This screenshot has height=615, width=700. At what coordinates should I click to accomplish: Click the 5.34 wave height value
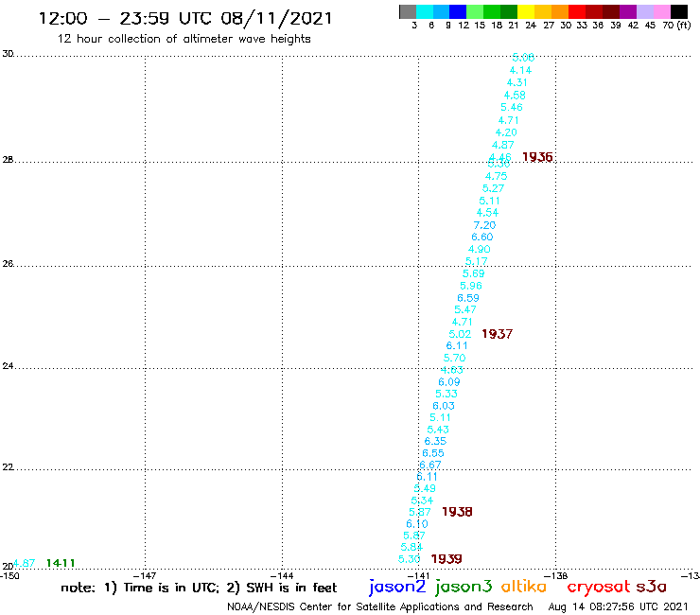pos(422,501)
